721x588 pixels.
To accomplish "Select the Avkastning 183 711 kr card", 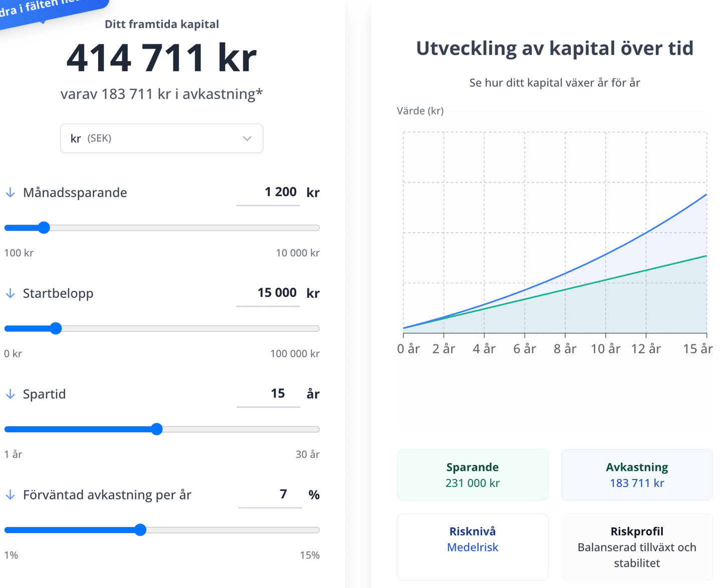I will click(x=637, y=475).
